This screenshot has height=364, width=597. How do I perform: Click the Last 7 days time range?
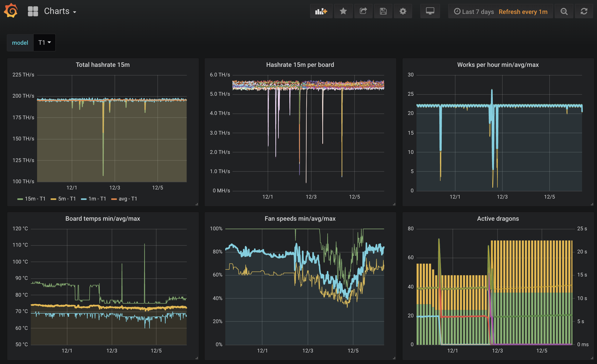point(474,12)
